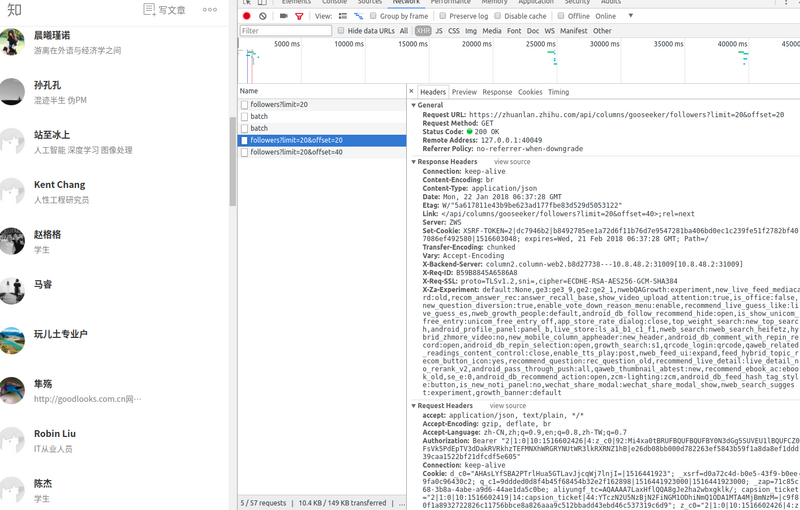This screenshot has width=800, height=510.
Task: Click the 写文章 write article button
Action: pyautogui.click(x=164, y=10)
